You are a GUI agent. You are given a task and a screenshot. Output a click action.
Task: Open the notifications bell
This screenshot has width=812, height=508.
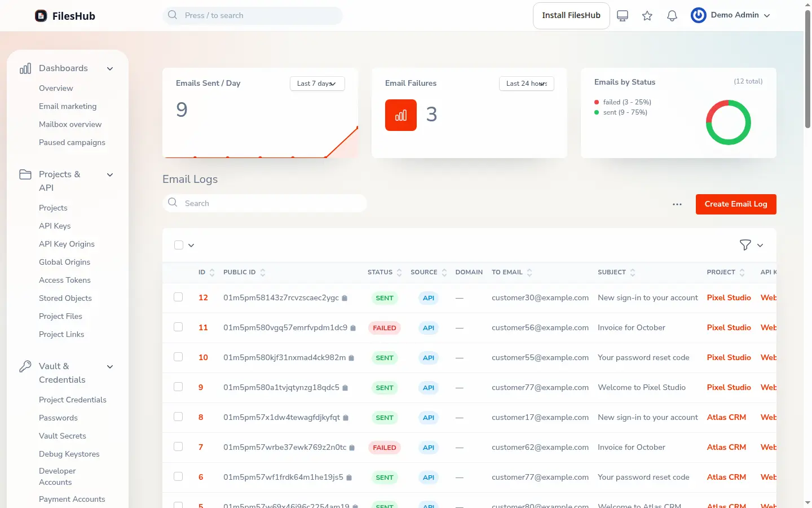click(x=672, y=16)
